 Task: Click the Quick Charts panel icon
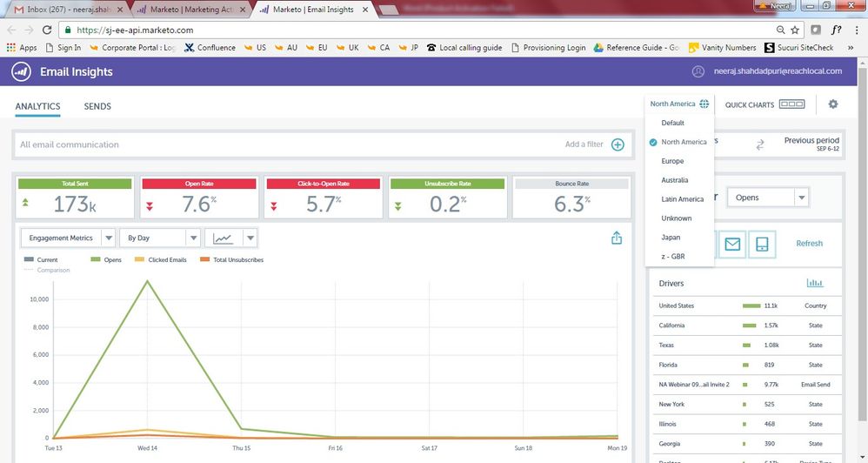click(x=791, y=104)
